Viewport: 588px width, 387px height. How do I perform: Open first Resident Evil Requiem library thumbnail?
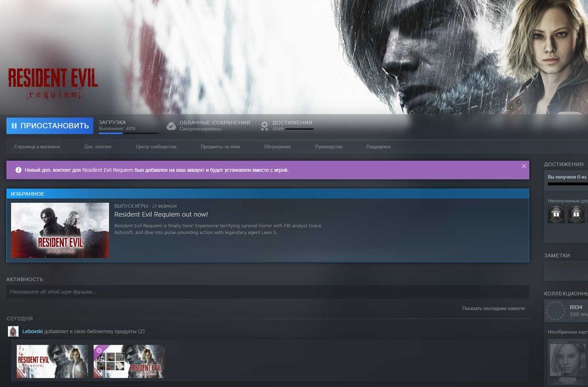tap(52, 362)
